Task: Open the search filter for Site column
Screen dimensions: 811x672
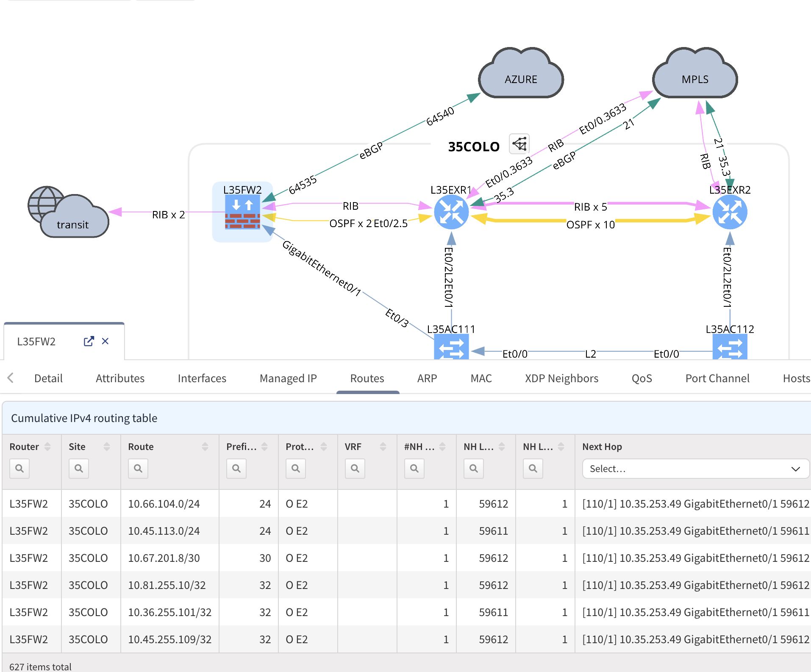Action: click(79, 469)
